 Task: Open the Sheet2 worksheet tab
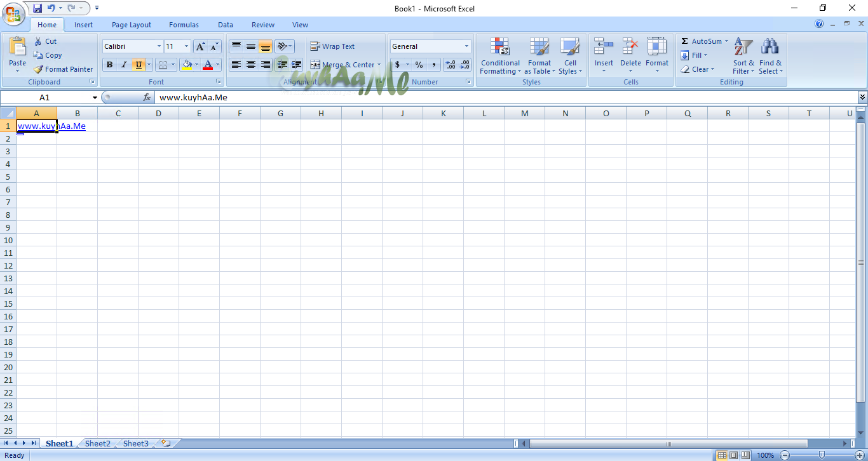point(98,444)
